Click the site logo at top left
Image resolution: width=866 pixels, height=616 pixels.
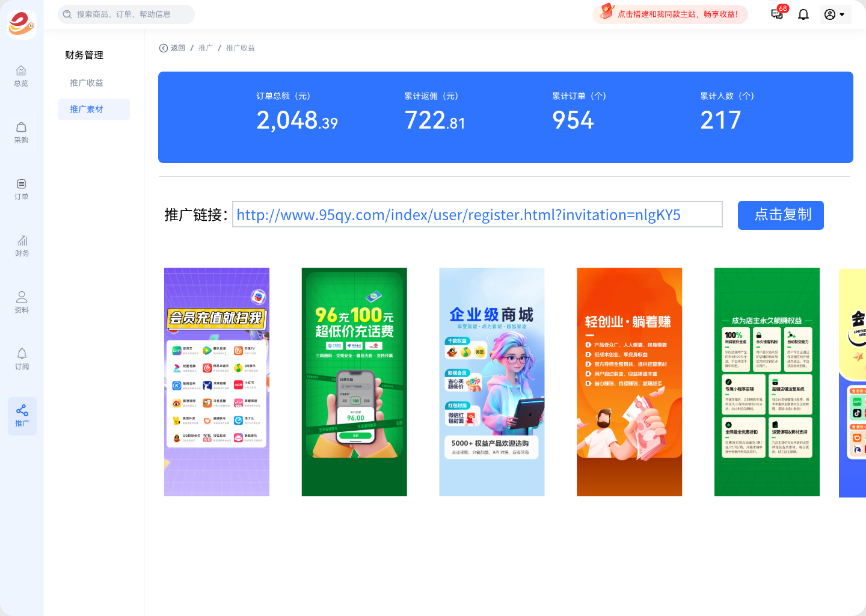pyautogui.click(x=22, y=24)
